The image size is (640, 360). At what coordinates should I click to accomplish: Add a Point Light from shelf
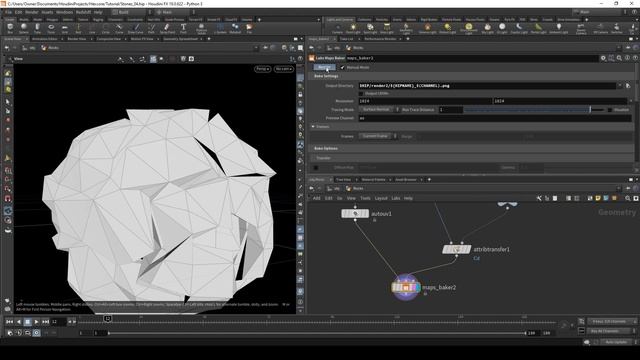click(x=353, y=28)
